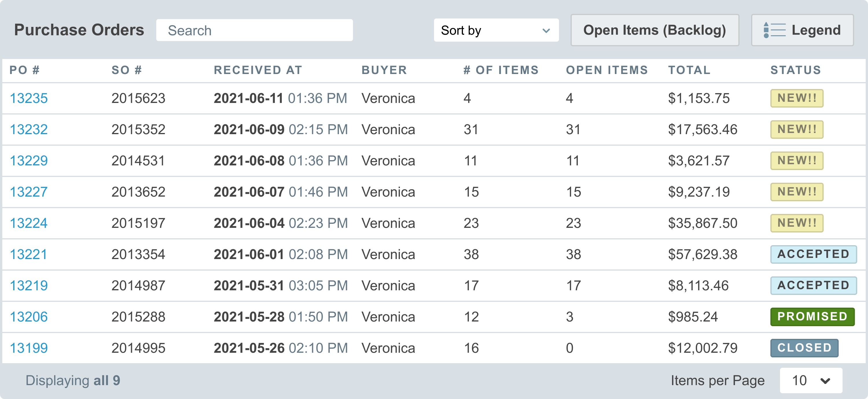868x399 pixels.
Task: Open purchase order 13199
Action: (x=29, y=348)
